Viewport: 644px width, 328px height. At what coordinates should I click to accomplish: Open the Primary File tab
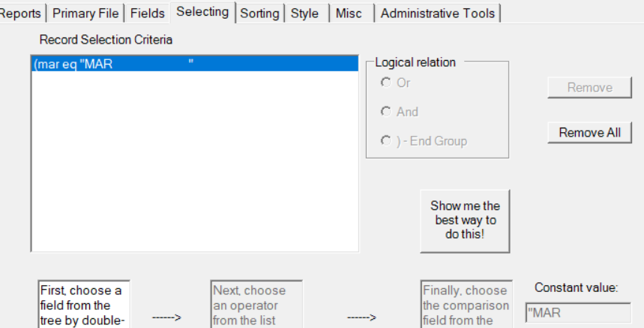85,14
